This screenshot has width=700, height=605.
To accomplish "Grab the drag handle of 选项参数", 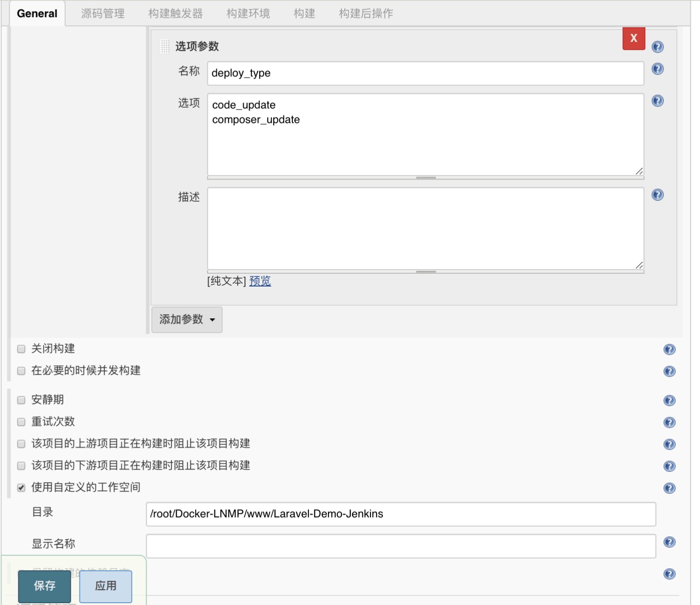I will coord(165,46).
